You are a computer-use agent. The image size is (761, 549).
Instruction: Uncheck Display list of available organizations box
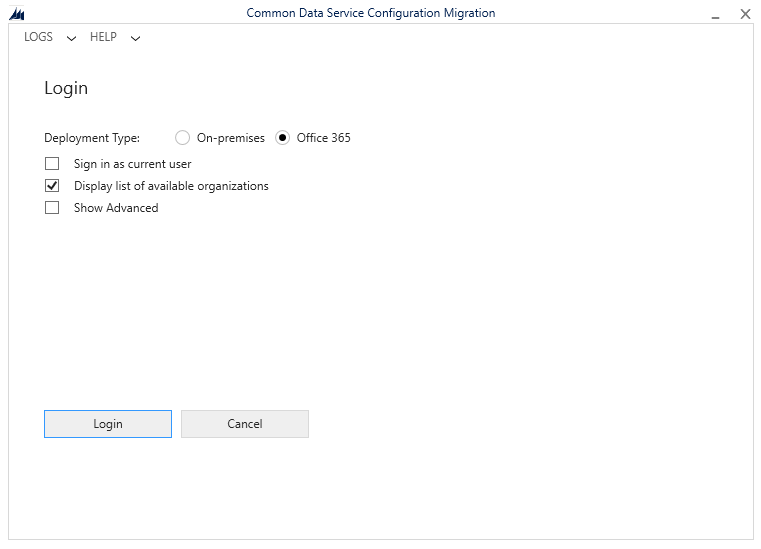[52, 186]
